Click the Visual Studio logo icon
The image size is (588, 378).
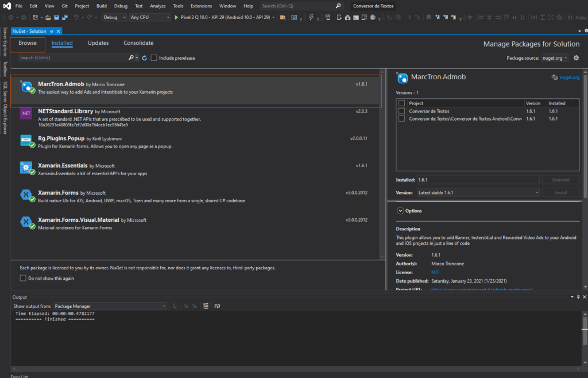(x=7, y=6)
